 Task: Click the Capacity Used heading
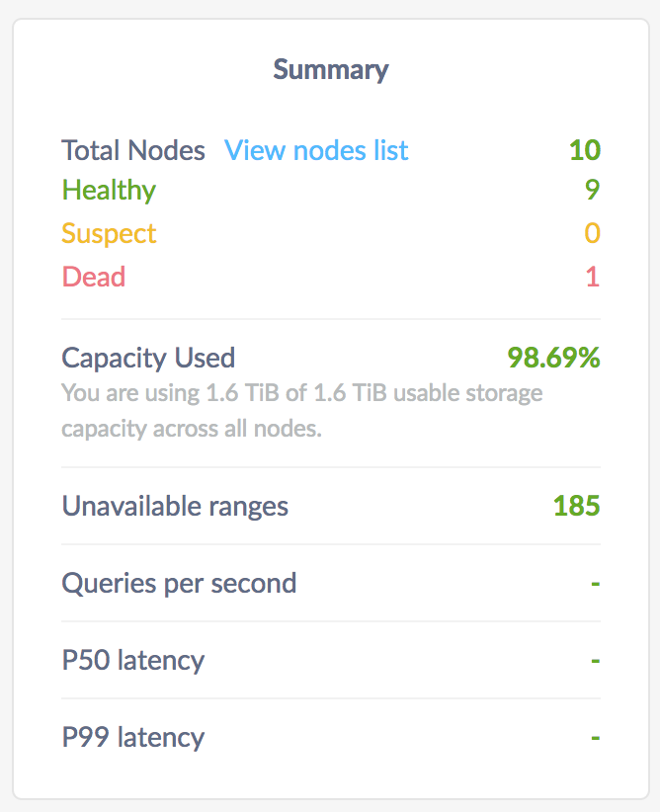(x=148, y=358)
